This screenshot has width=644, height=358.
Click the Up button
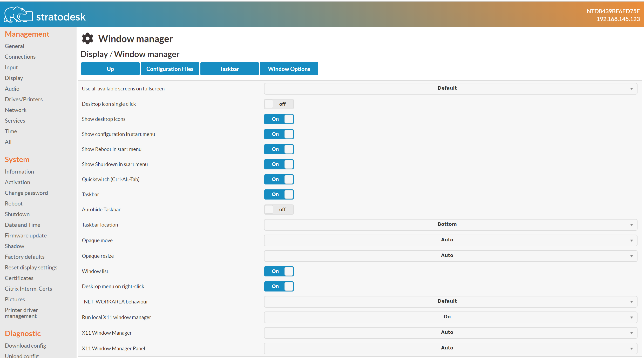click(110, 69)
